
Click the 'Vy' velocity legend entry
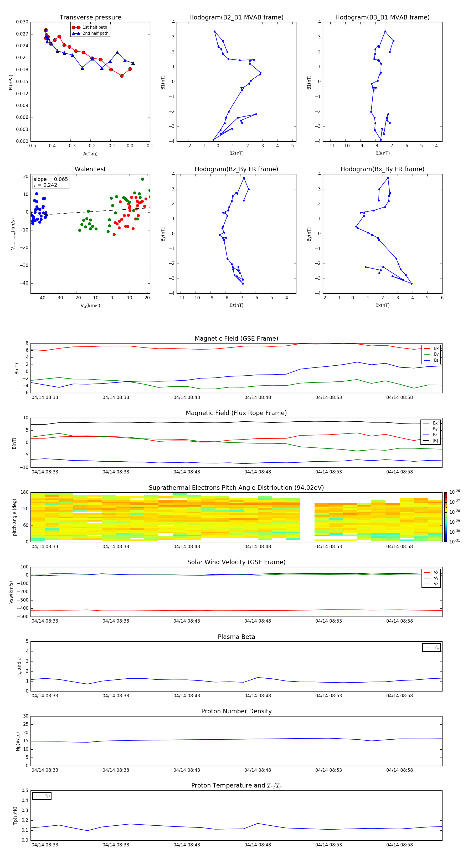(431, 578)
